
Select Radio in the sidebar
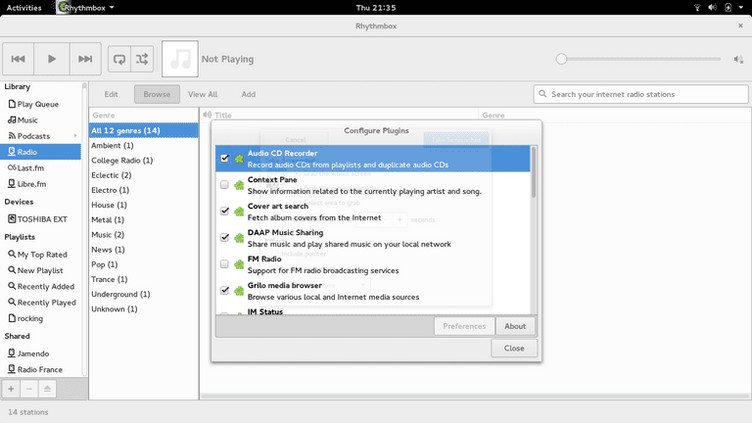click(x=40, y=152)
